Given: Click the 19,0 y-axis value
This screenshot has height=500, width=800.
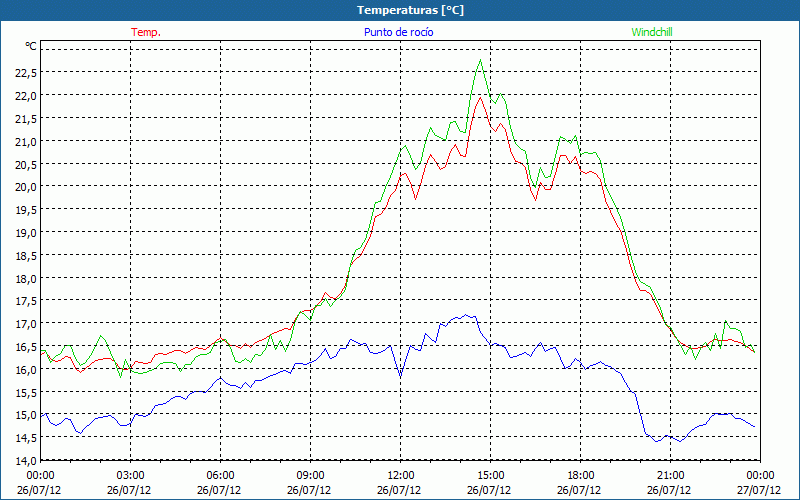Looking at the screenshot, I should point(26,233).
